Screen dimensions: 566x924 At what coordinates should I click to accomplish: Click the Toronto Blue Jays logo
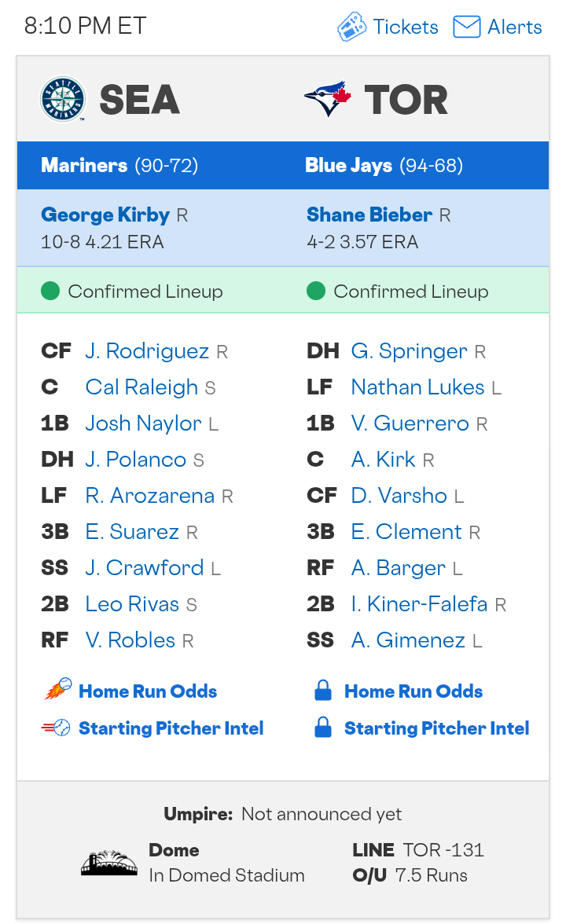(x=327, y=99)
